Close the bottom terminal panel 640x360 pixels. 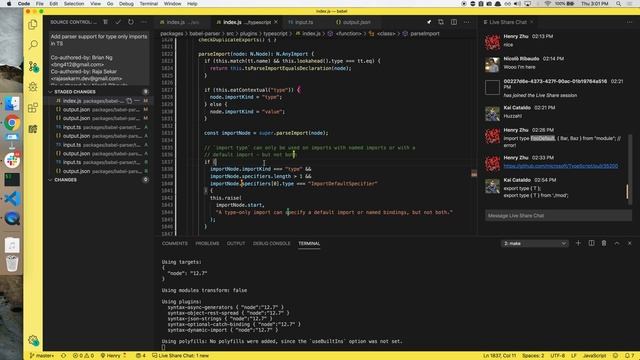click(629, 243)
